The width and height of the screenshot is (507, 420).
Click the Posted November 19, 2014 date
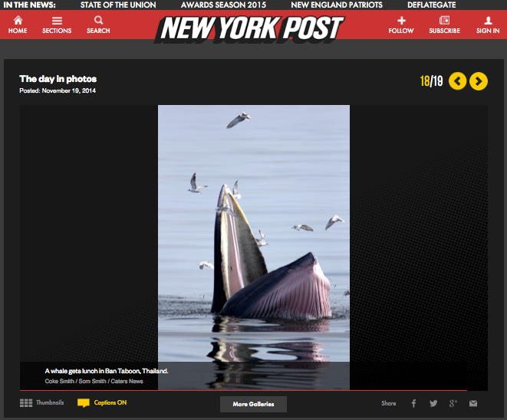[x=58, y=90]
